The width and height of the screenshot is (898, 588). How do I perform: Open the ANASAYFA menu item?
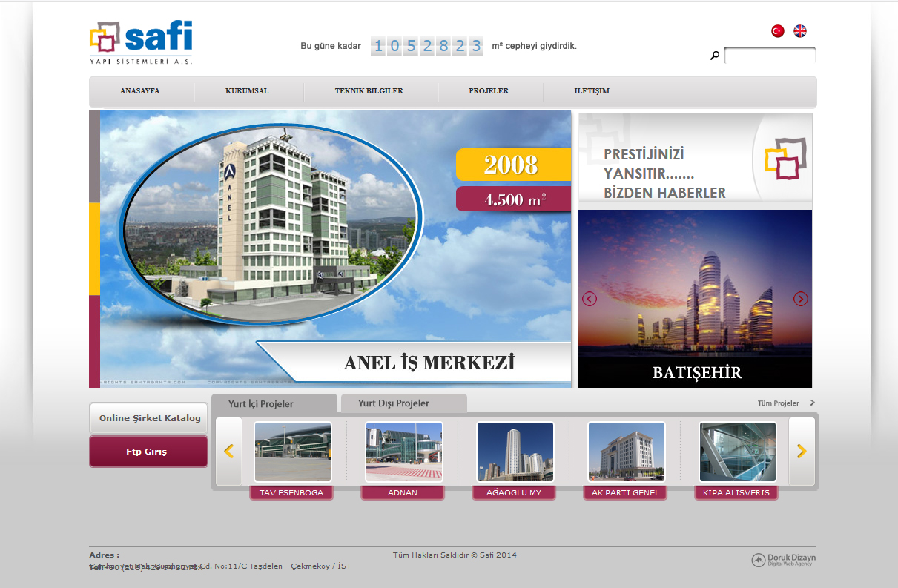[140, 91]
